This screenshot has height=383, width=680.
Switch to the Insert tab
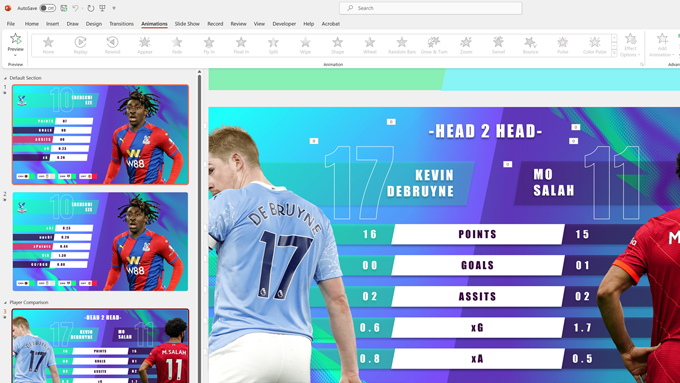52,24
